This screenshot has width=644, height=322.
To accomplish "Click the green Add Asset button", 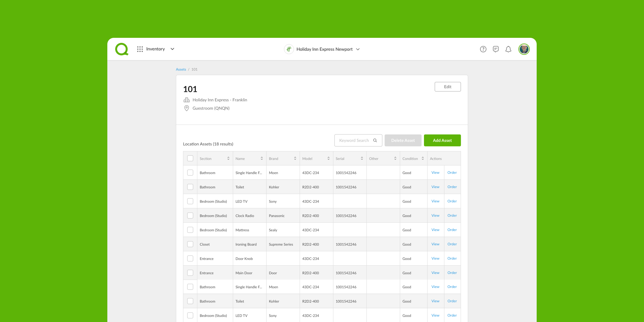I will click(442, 140).
